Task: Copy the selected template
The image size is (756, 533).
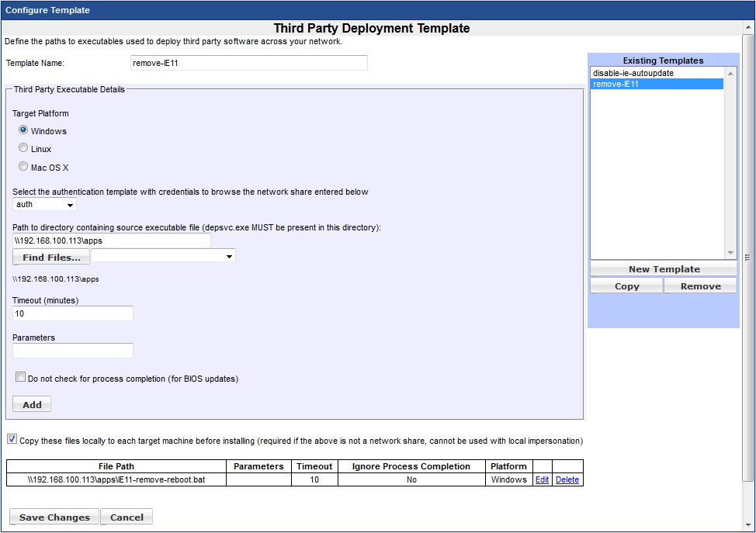Action: (626, 286)
